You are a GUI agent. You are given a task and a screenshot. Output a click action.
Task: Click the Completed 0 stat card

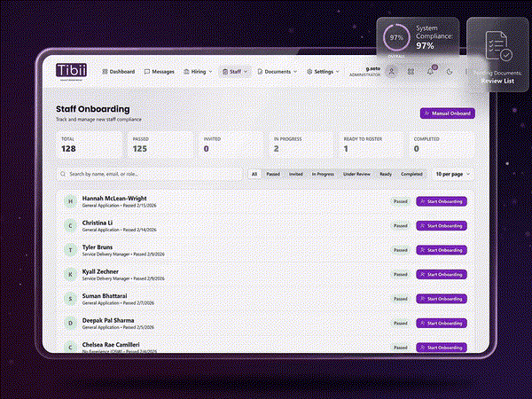click(x=442, y=145)
